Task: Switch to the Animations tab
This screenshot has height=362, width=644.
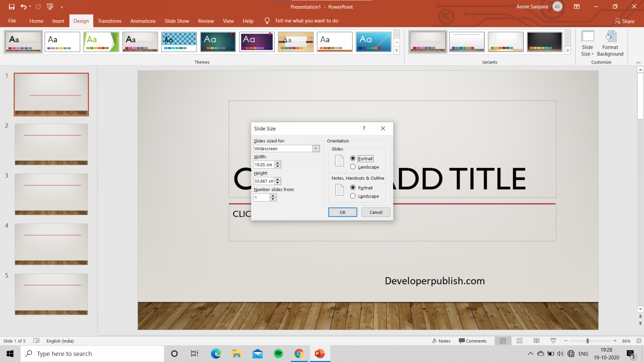Action: 143,21
